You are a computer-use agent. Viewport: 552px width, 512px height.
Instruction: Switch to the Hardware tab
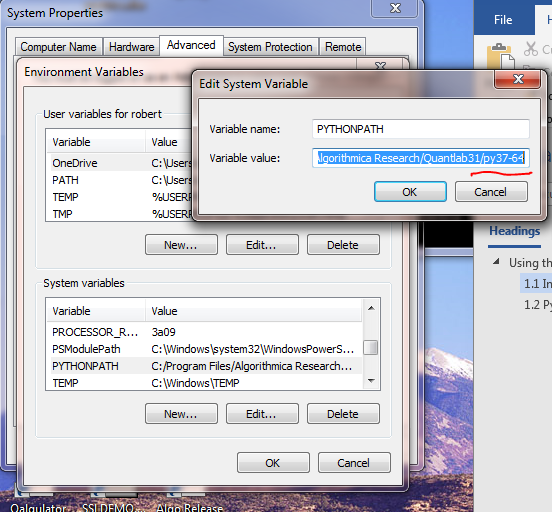(131, 47)
